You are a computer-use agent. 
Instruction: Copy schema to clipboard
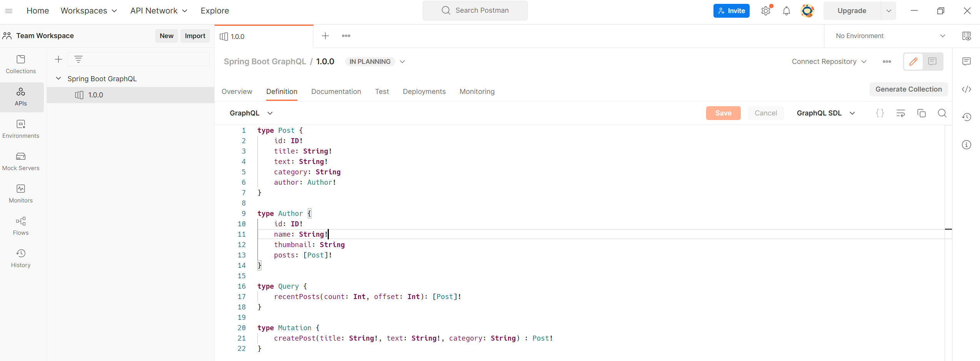click(922, 113)
